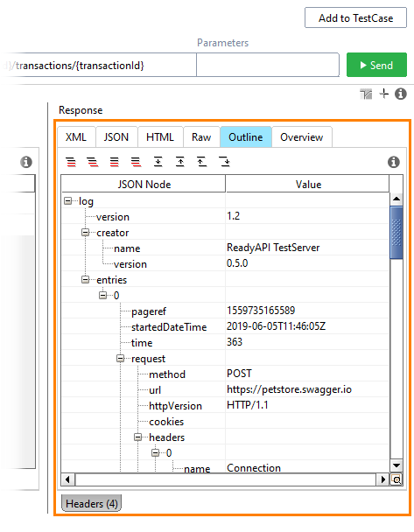Open the HTML response tab
414x532 pixels.
point(160,137)
